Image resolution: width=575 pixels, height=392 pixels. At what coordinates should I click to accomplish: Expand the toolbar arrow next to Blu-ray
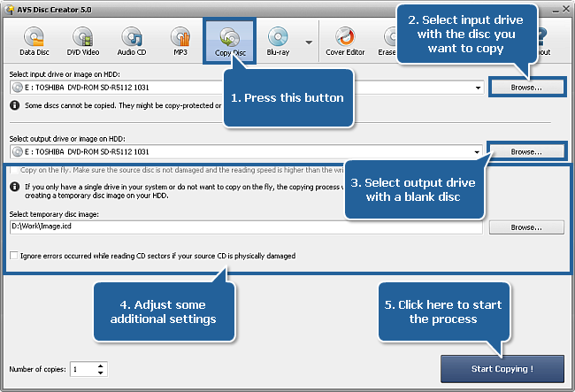309,42
